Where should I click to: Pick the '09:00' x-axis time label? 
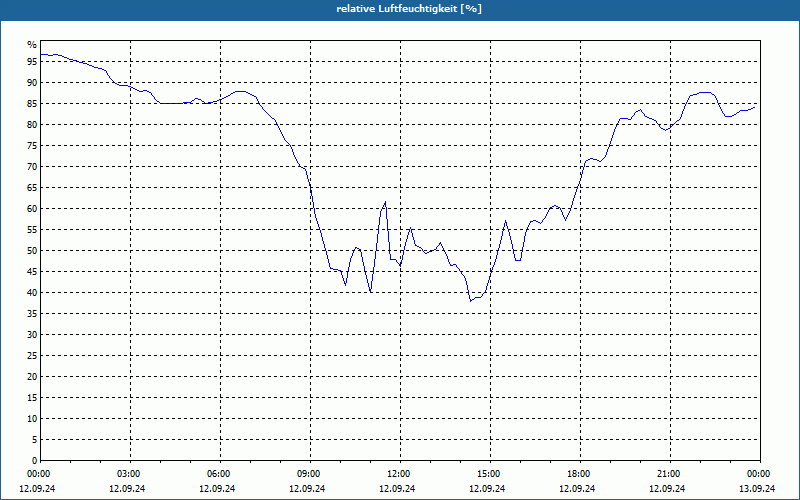click(310, 474)
